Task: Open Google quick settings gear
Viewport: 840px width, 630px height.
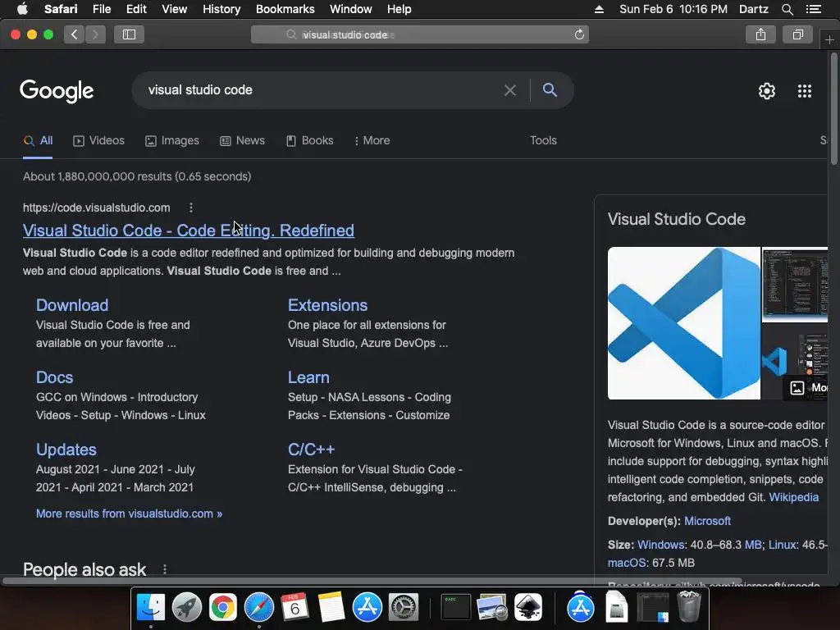Action: coord(767,91)
